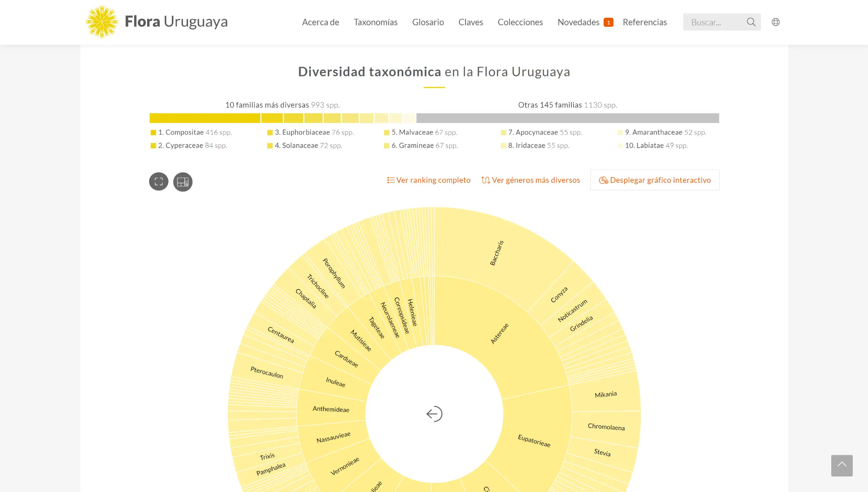
Task: Go to the Glosario page
Action: pos(428,22)
